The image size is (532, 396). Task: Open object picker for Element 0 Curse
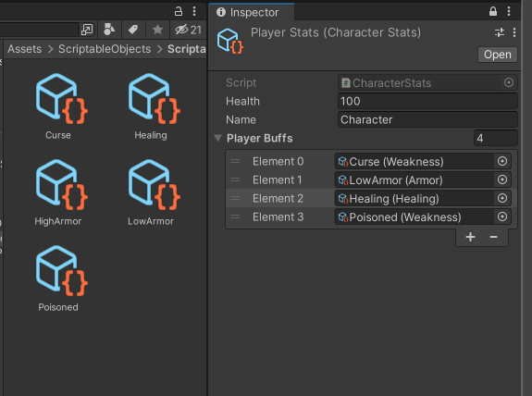pos(502,161)
